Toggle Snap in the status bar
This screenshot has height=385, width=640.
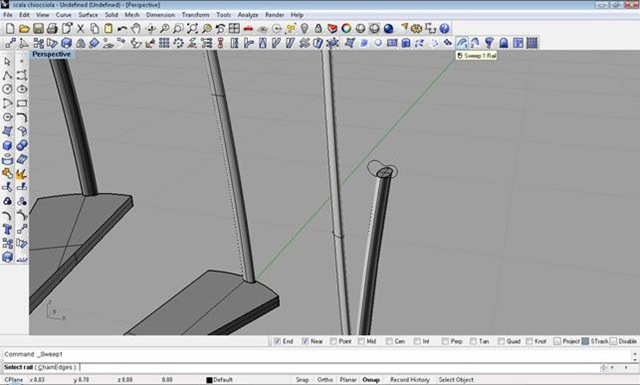tap(302, 380)
